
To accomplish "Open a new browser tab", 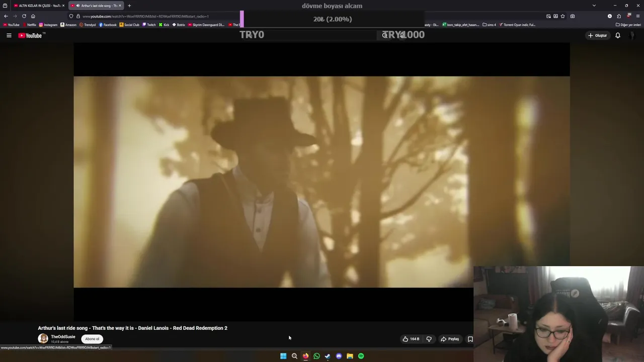I will [129, 6].
